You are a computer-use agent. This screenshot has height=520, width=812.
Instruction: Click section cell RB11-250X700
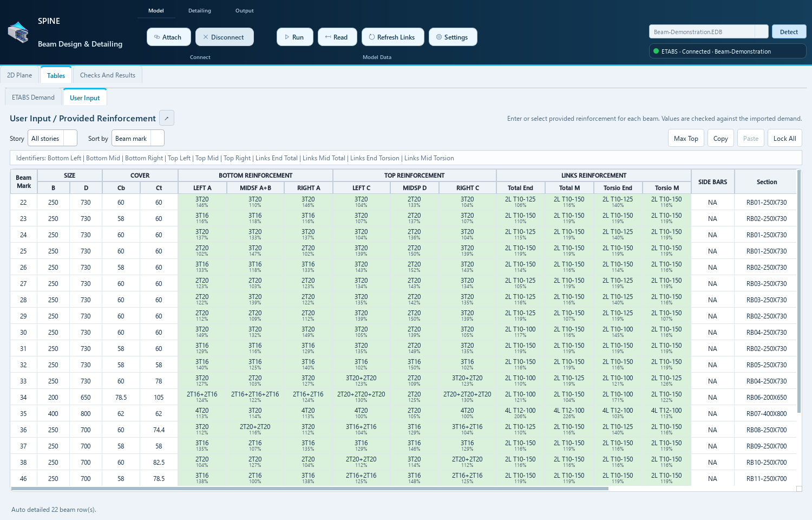767,478
